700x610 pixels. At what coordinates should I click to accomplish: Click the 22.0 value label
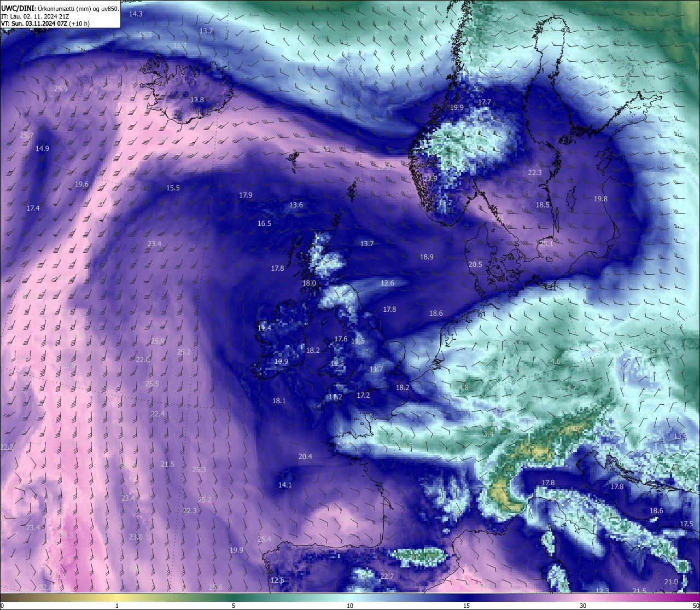click(x=143, y=359)
